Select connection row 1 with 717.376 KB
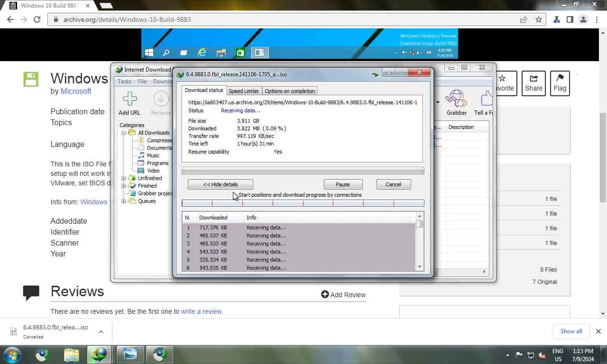The image size is (607, 364). pos(299,227)
